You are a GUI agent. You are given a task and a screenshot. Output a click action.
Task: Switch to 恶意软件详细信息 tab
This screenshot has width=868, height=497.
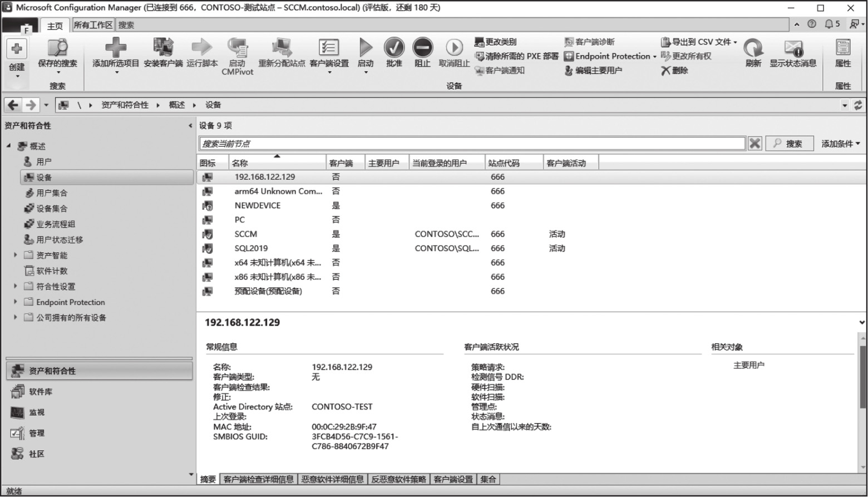click(x=333, y=479)
